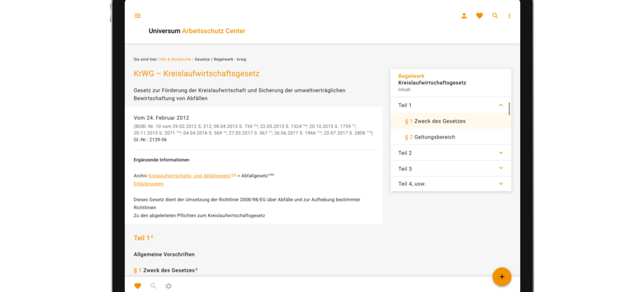This screenshot has width=644, height=292.
Task: Open settings gear in bottom bar
Action: coord(169,286)
